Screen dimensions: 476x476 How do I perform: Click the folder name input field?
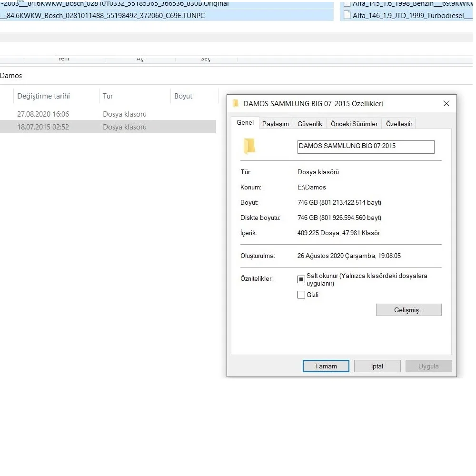click(x=365, y=147)
